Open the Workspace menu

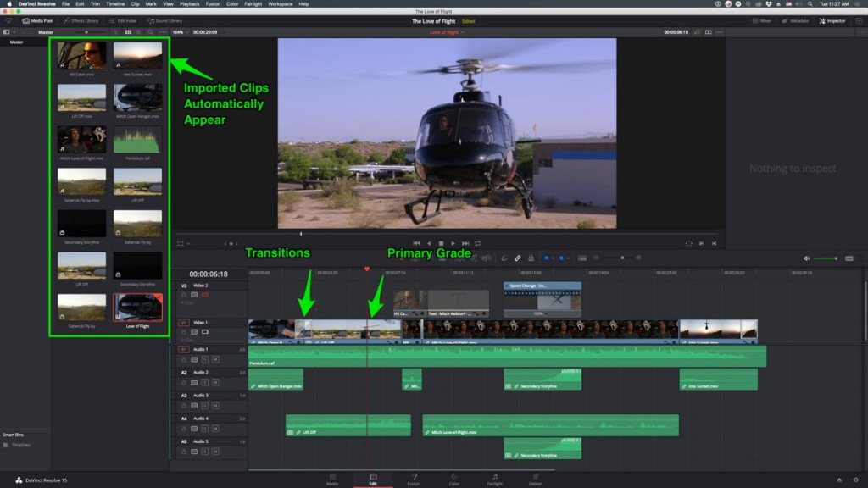point(280,4)
